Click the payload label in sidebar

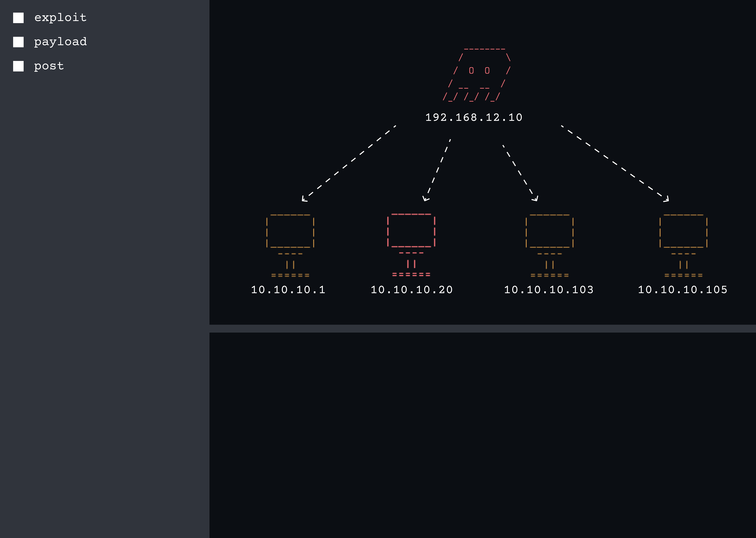pyautogui.click(x=61, y=42)
